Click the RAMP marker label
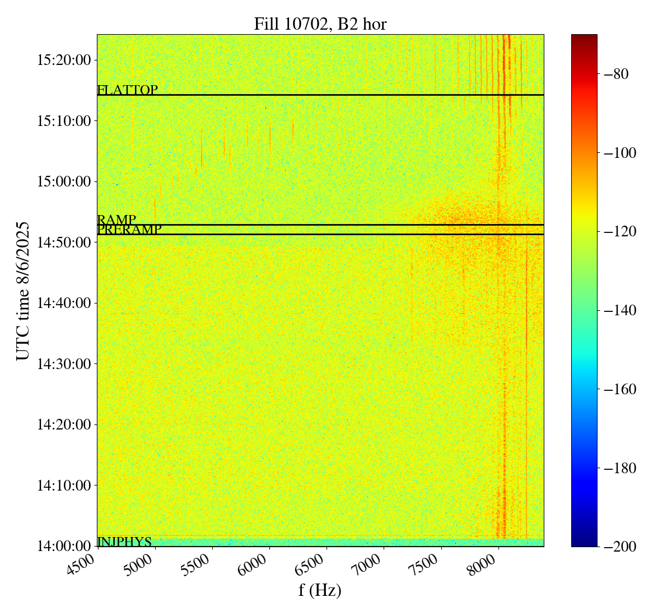Image resolution: width=672 pixels, height=616 pixels. tap(116, 220)
